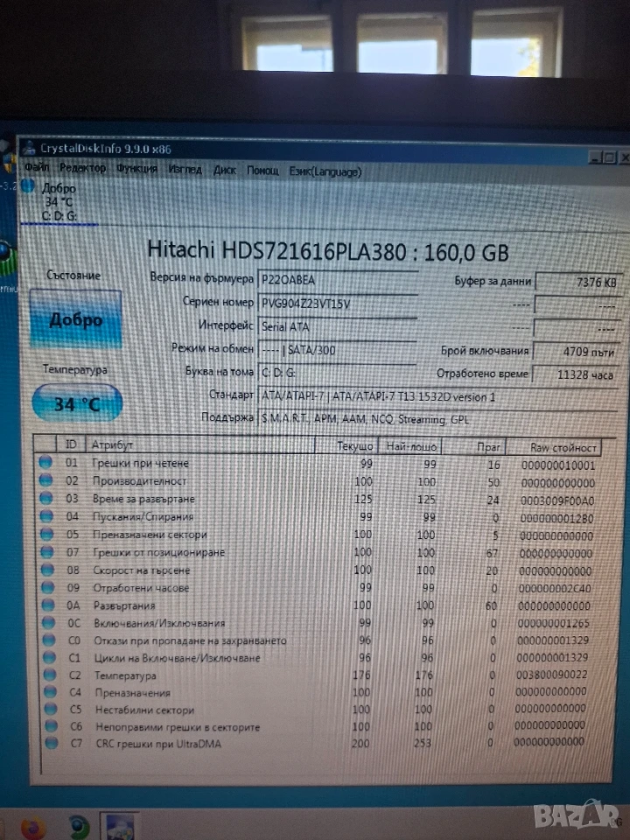
Task: Click the 34 °C temperature button
Action: 77,402
